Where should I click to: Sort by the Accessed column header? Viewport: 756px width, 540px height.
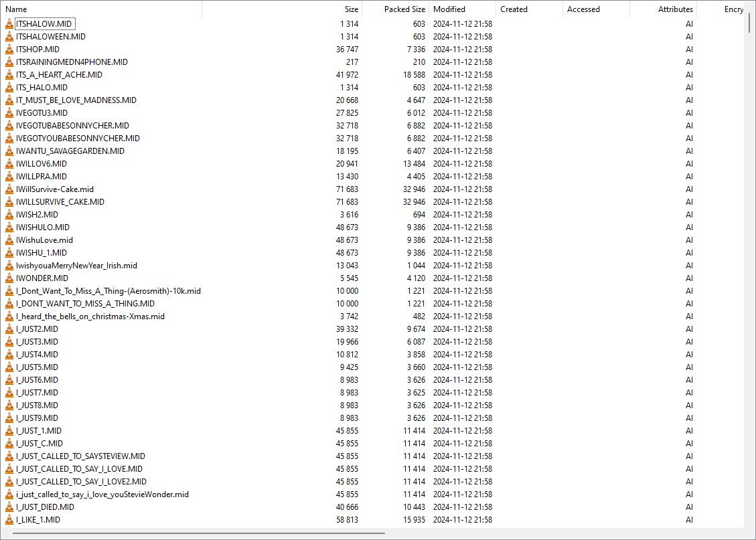click(597, 9)
